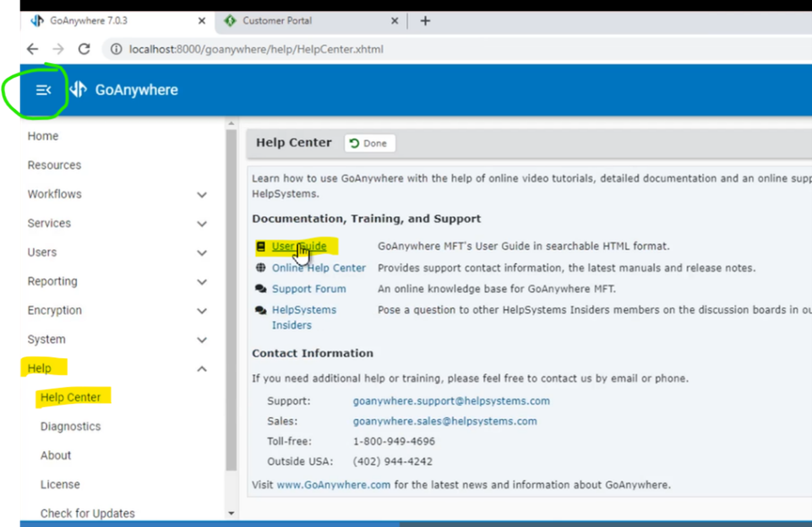
Task: Select the Help menu item
Action: click(40, 368)
